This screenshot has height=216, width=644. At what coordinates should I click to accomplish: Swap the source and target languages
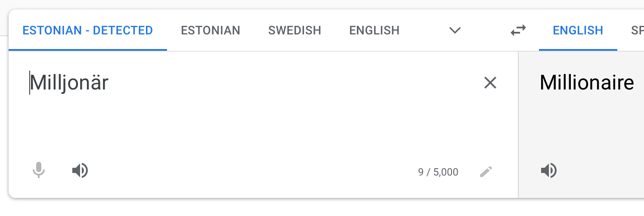pyautogui.click(x=518, y=31)
